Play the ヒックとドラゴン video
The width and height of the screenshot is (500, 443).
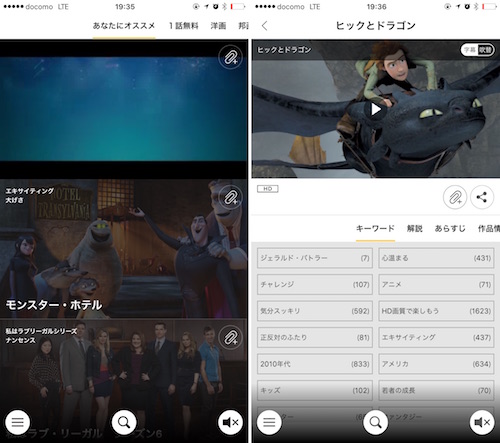376,109
